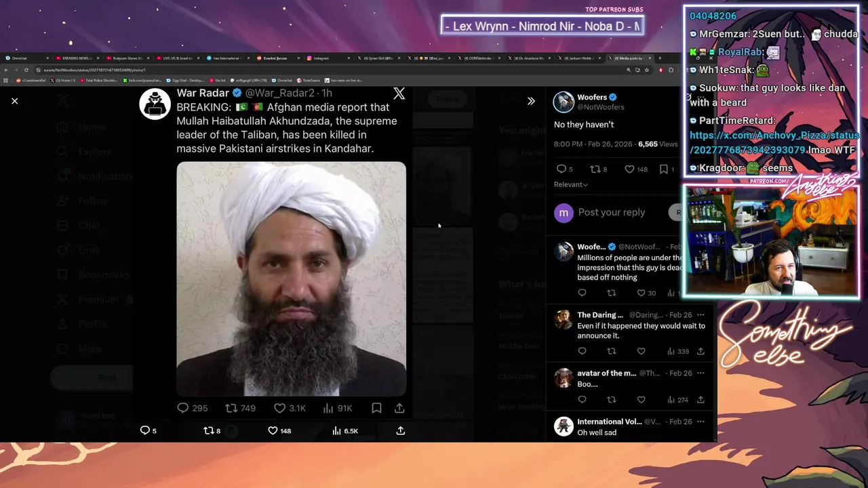Reply icon with 5 in bottom bar
This screenshot has height=488, width=868.
pyautogui.click(x=144, y=430)
